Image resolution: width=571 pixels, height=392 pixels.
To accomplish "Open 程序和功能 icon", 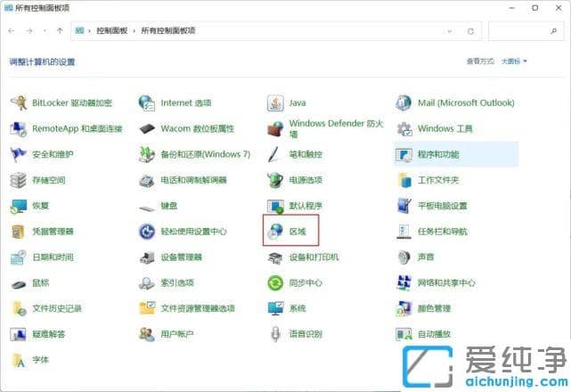I will 404,154.
